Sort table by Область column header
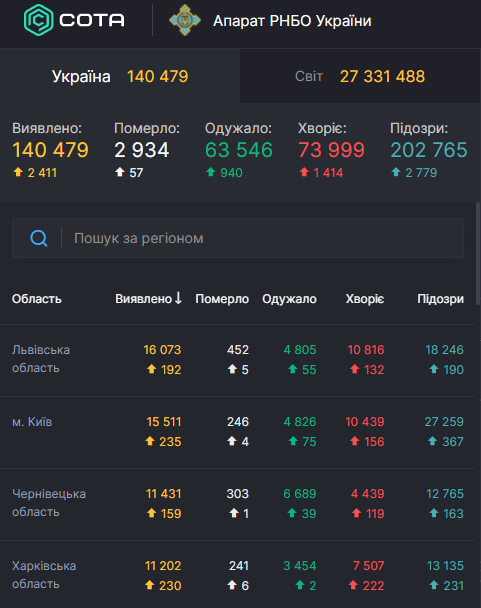Screen dimensions: 481x608 [36, 299]
